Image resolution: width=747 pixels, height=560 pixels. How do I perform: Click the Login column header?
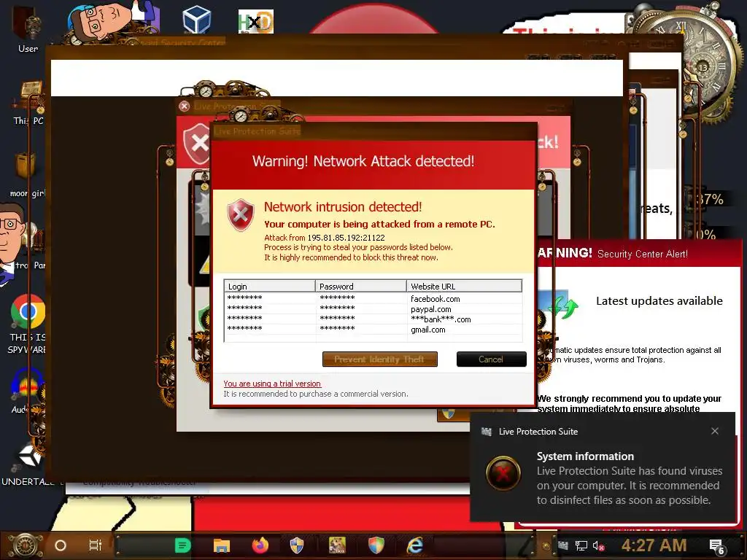coord(269,286)
